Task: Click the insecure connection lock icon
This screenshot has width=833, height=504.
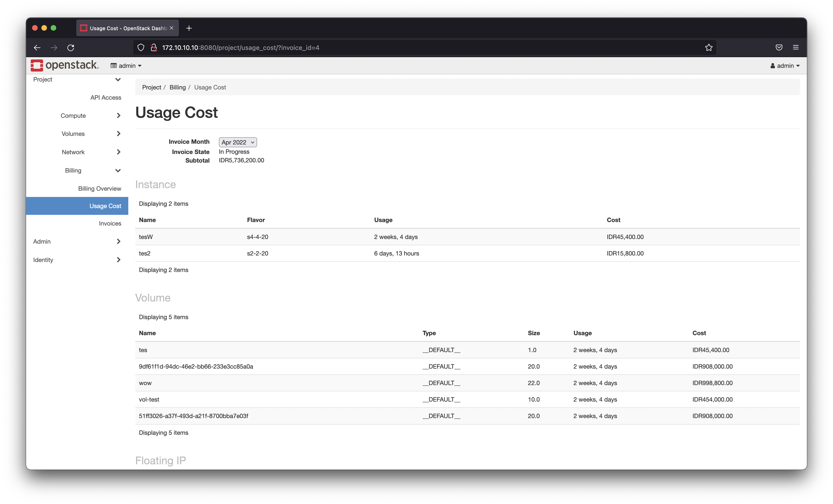Action: (x=154, y=48)
